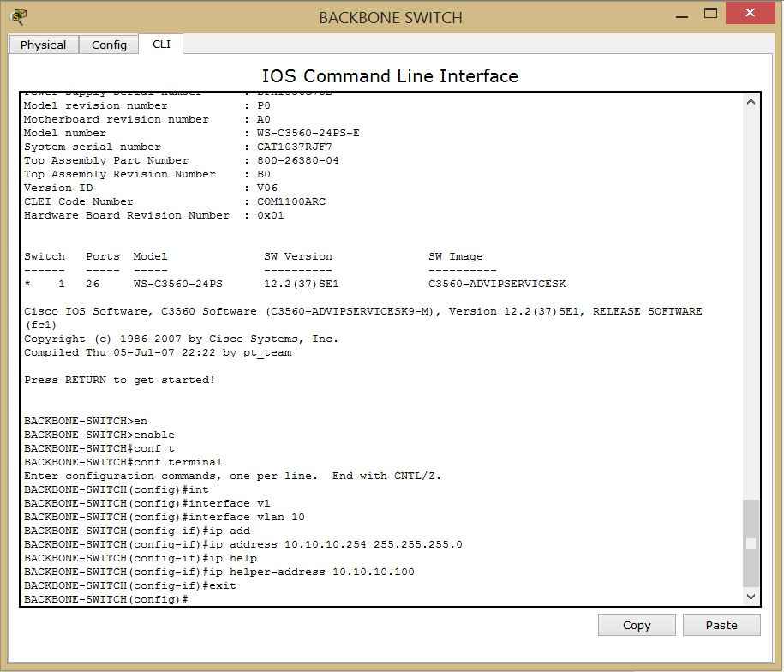Click the '(config-if)#exit' command line

coord(130,585)
